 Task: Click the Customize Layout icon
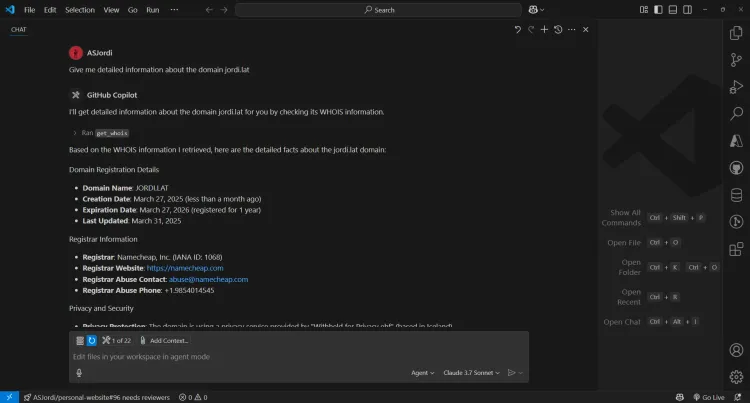pos(644,10)
